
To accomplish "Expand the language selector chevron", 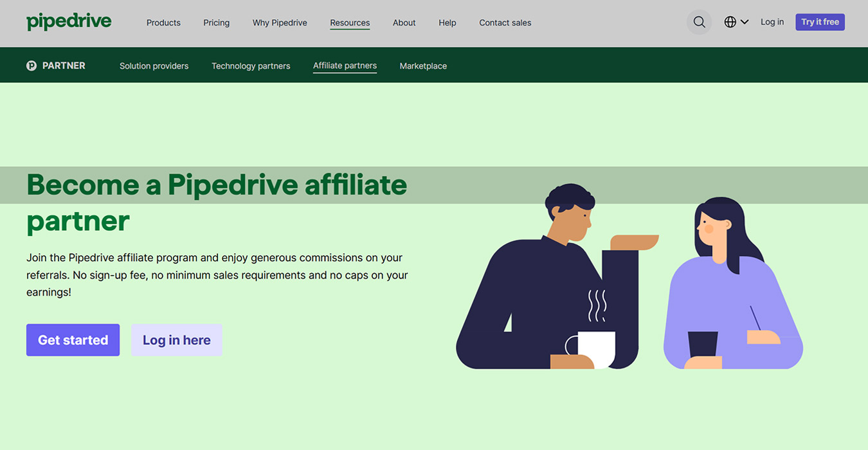I will 745,22.
